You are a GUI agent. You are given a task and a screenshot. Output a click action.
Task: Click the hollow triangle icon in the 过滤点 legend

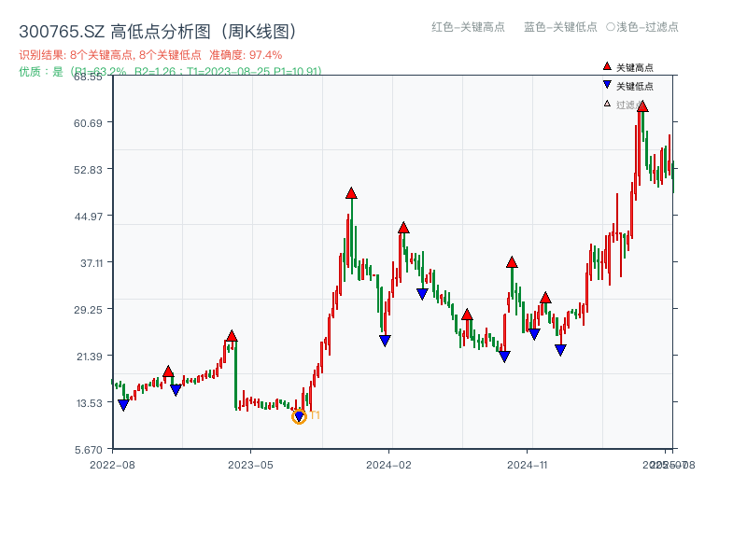pyautogui.click(x=607, y=104)
